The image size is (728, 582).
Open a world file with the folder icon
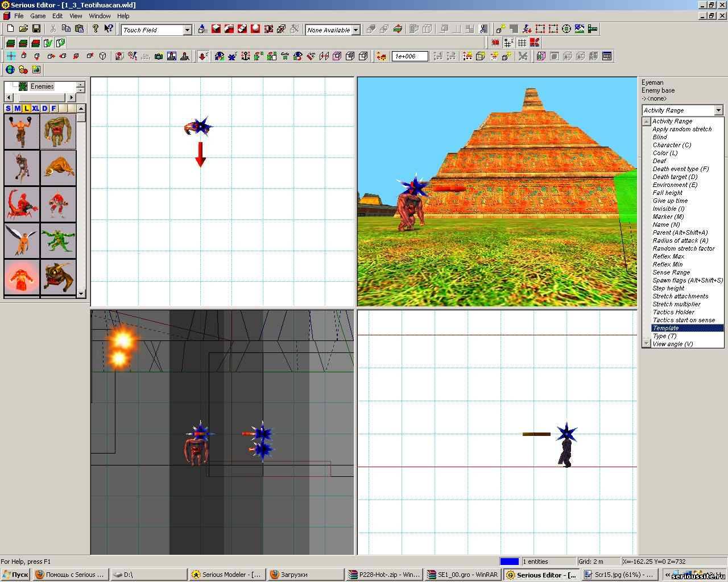[23, 29]
